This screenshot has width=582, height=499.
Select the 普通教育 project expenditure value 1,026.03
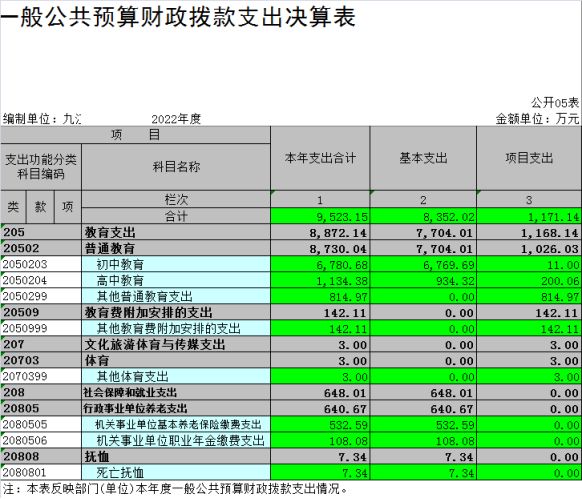pos(529,248)
